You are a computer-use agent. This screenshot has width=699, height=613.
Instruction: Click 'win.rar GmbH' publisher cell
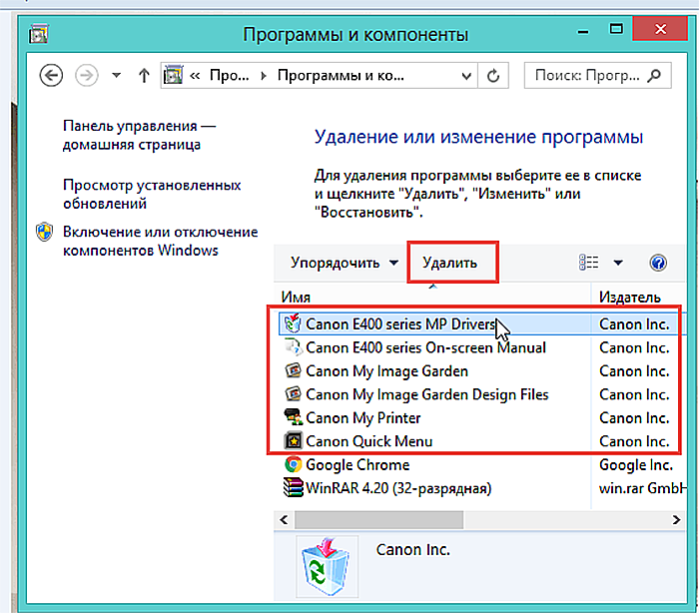point(641,488)
